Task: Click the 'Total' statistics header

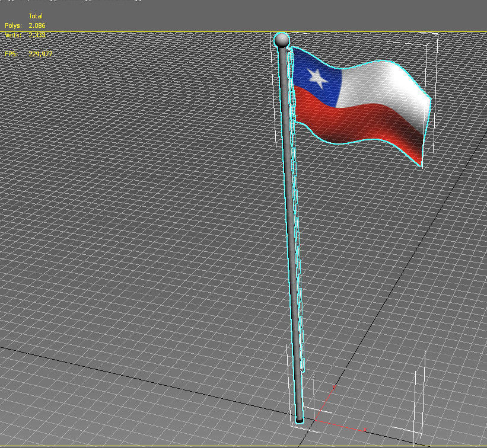Action: tap(36, 16)
